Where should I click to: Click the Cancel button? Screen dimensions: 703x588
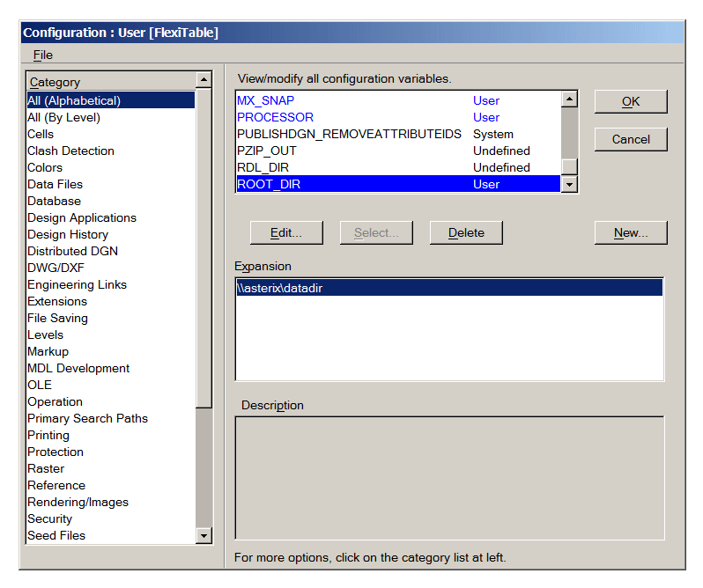631,139
